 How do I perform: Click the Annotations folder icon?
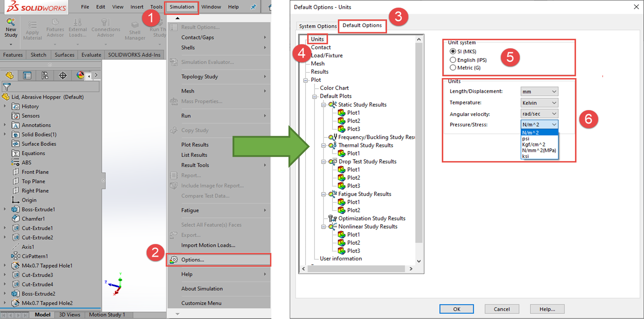[16, 125]
